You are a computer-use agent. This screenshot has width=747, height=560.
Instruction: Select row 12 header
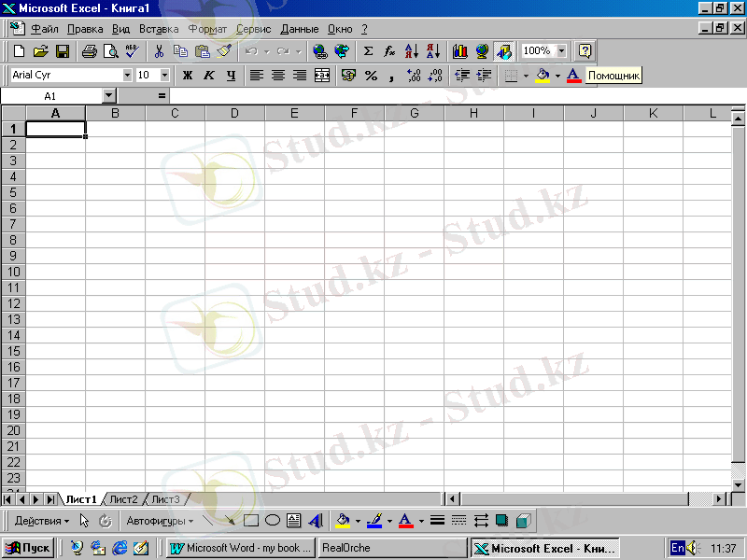(x=13, y=303)
